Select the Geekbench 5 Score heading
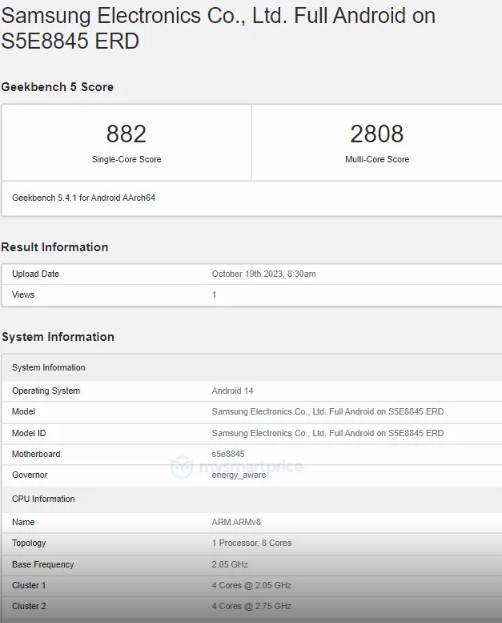The width and height of the screenshot is (502, 623). click(57, 87)
